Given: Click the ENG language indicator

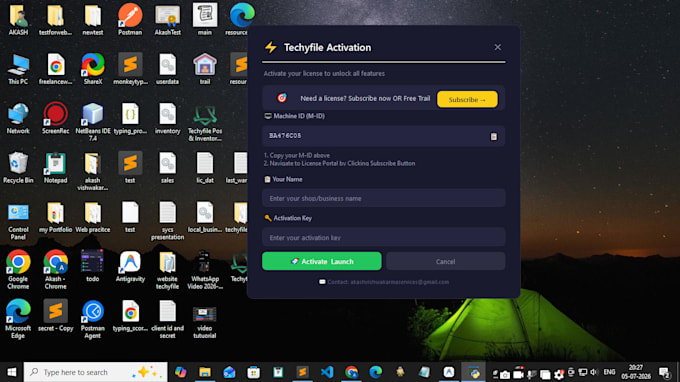Looking at the screenshot, I should 609,372.
